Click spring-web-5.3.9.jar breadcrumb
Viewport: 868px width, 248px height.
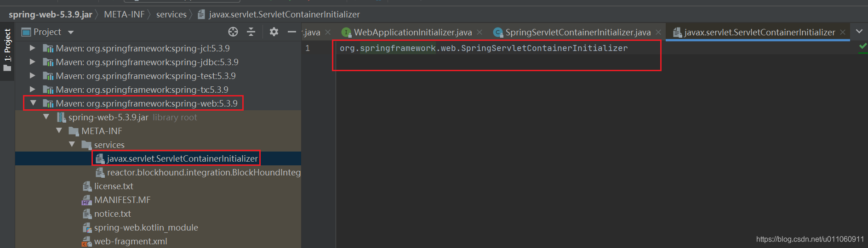pyautogui.click(x=51, y=14)
